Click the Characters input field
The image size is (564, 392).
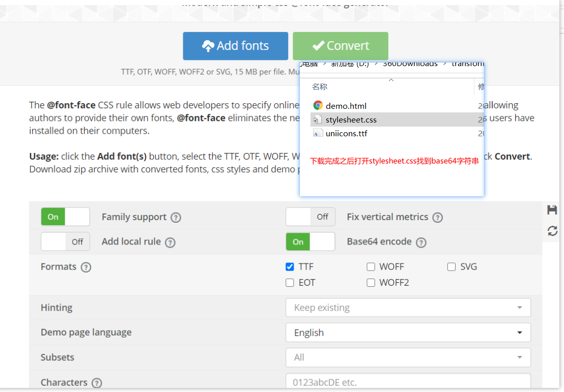(x=408, y=382)
